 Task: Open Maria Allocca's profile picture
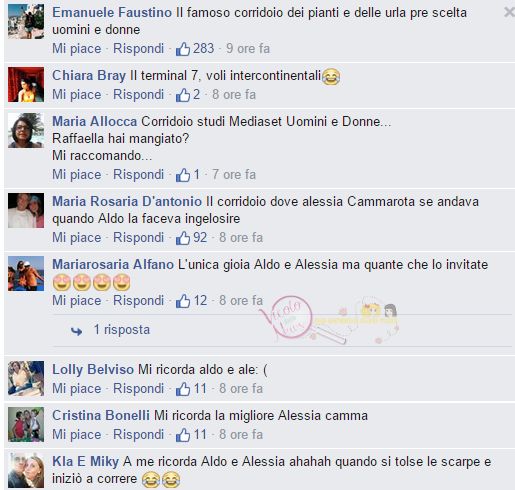(x=26, y=130)
